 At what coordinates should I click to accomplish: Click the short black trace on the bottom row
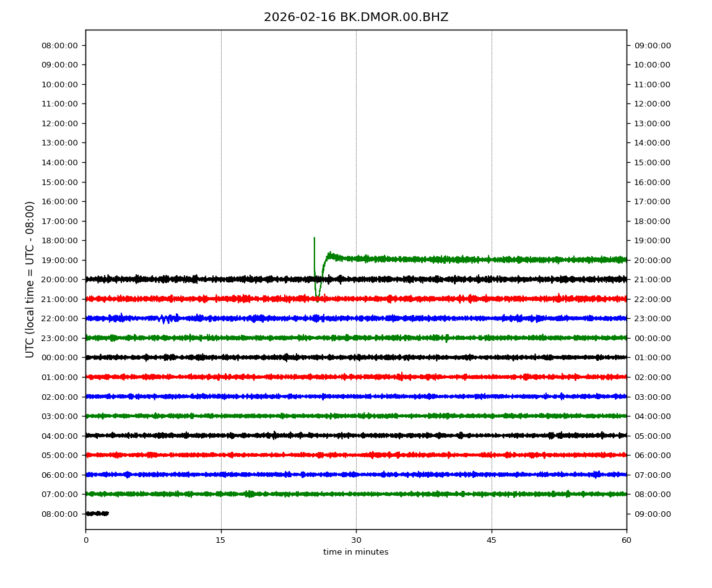(97, 513)
